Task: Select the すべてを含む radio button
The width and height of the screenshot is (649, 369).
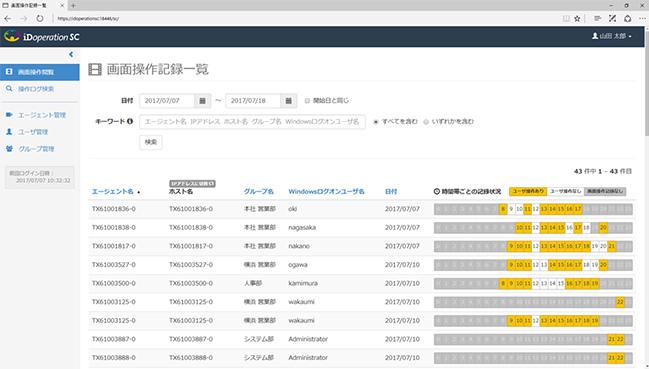Action: tap(376, 122)
